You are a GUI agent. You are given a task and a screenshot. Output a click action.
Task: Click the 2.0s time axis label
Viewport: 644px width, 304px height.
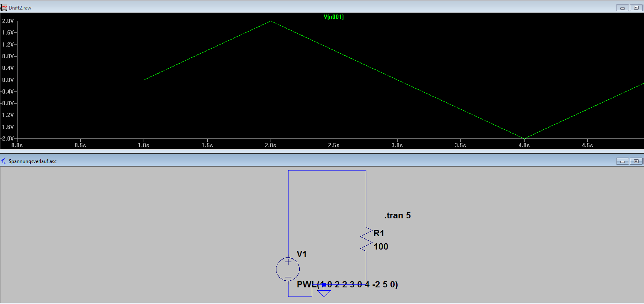click(x=271, y=146)
